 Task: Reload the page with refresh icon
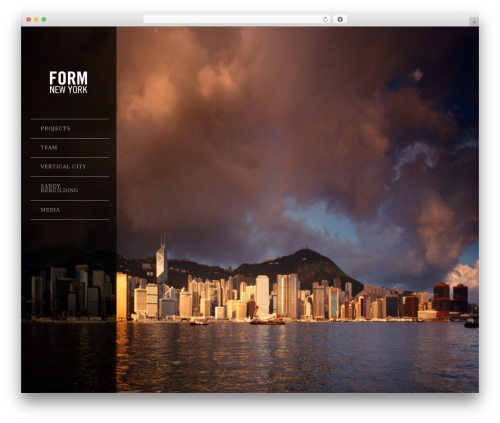pyautogui.click(x=325, y=19)
